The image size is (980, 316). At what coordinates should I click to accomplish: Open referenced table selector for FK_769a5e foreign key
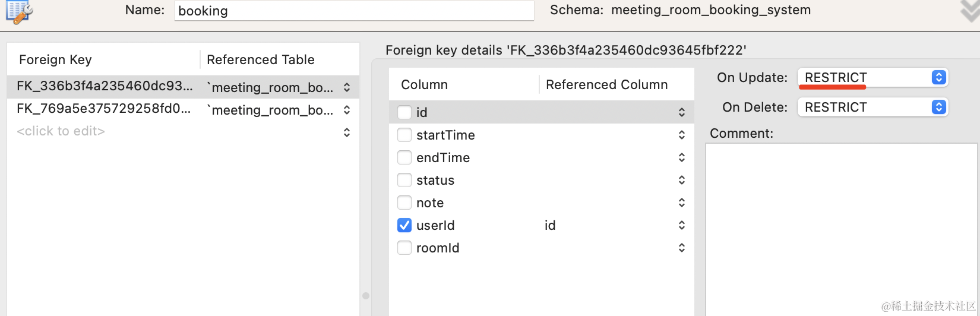click(x=347, y=110)
